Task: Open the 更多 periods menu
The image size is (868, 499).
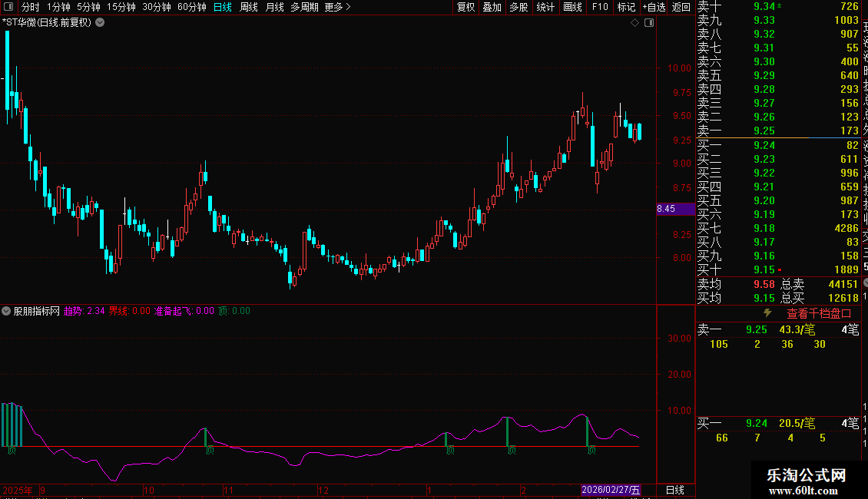Action: point(338,7)
